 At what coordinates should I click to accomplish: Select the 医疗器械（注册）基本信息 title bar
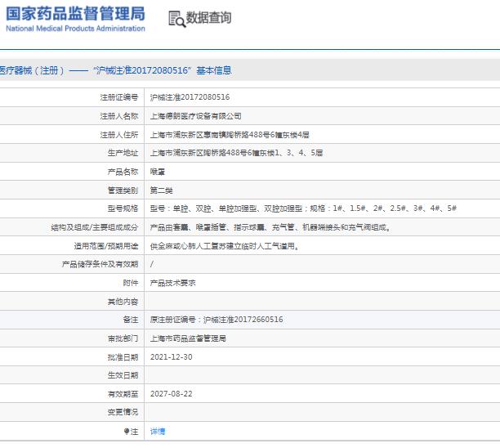[x=115, y=70]
